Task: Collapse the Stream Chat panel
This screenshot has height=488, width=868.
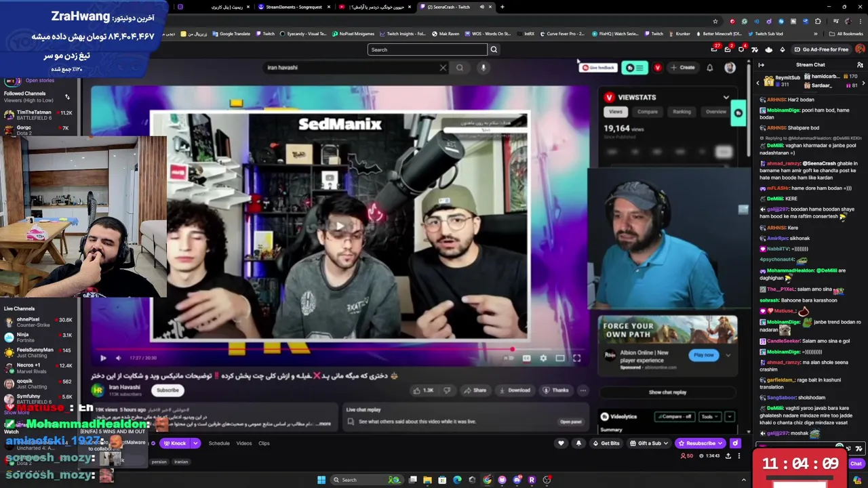Action: [x=761, y=65]
